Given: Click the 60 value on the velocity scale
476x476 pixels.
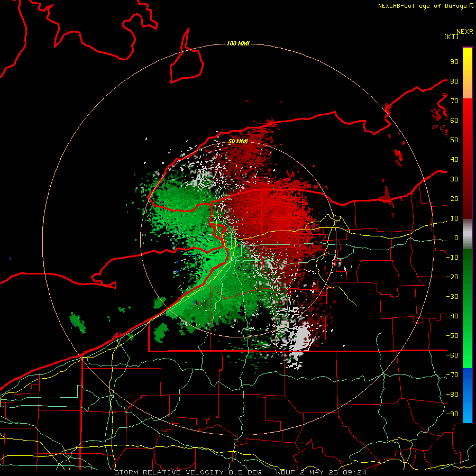Looking at the screenshot, I should pyautogui.click(x=454, y=121).
